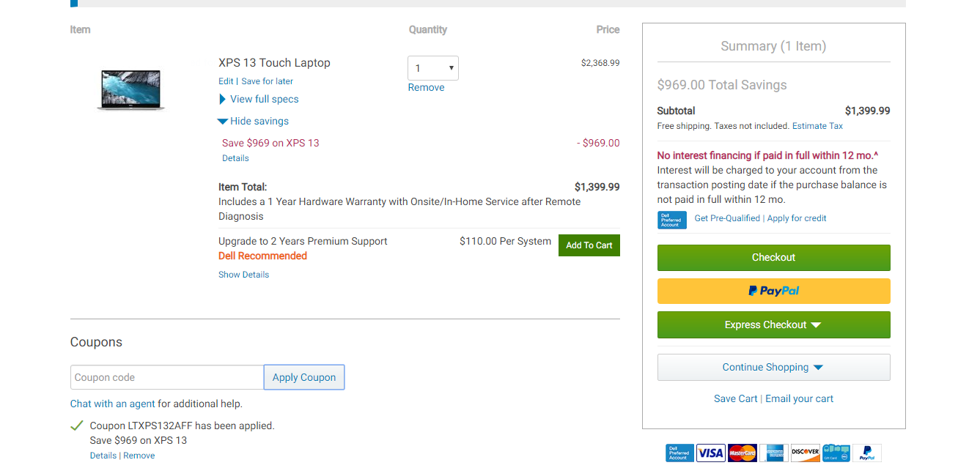
Task: Click the Item Total amount $1,399.99
Action: 597,187
